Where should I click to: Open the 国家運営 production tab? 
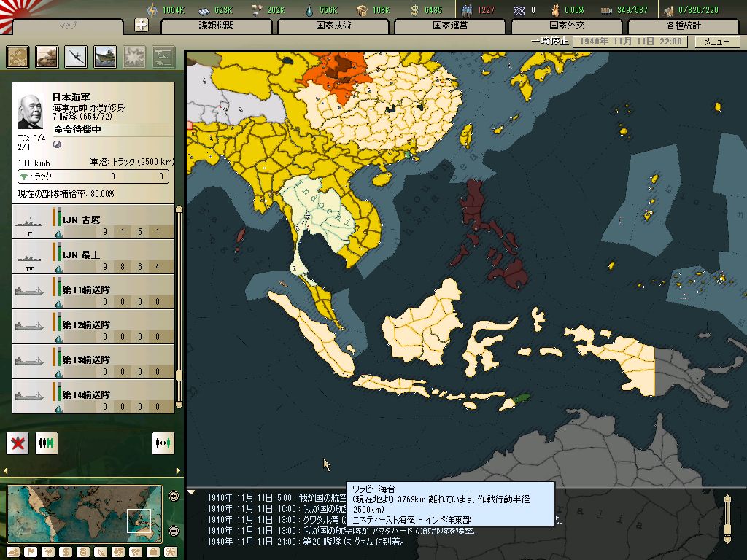[450, 26]
